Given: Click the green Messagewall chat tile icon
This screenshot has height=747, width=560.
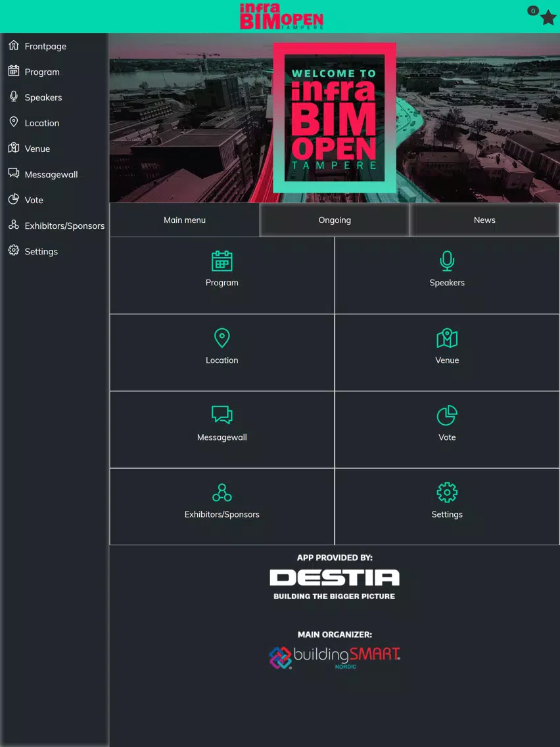Looking at the screenshot, I should coord(222,415).
